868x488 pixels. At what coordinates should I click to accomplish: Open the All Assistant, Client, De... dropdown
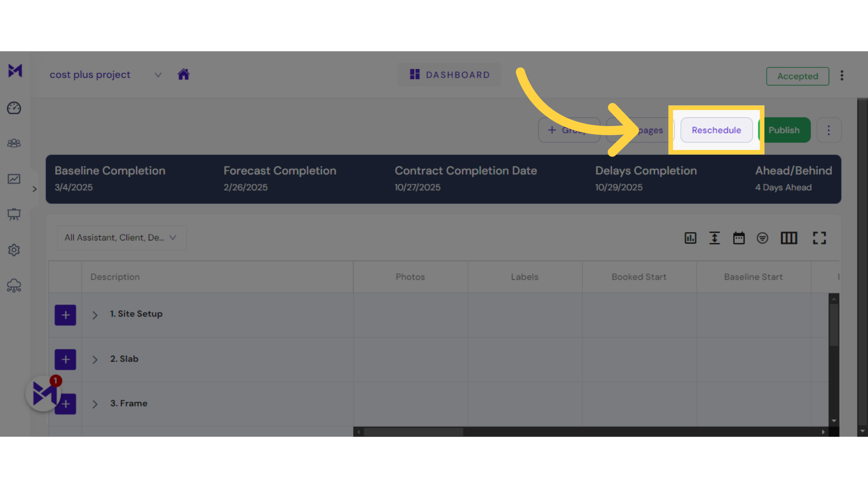coord(119,237)
